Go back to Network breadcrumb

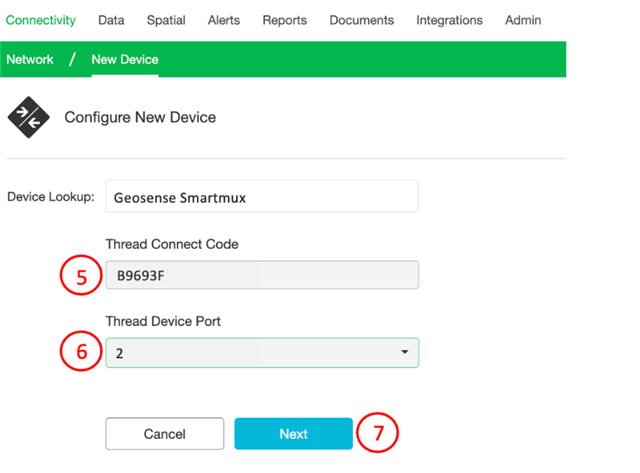click(x=30, y=60)
